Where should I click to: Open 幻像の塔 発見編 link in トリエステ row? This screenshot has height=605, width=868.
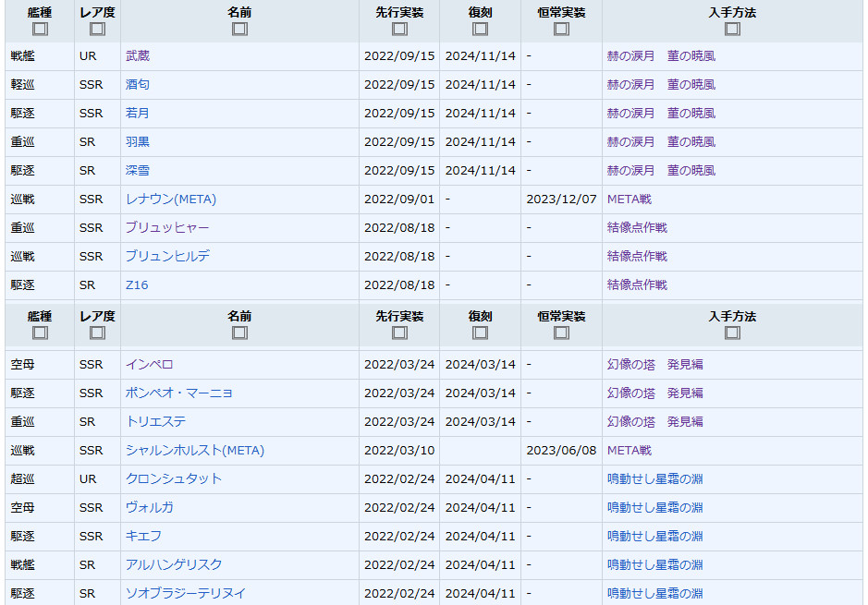click(654, 422)
